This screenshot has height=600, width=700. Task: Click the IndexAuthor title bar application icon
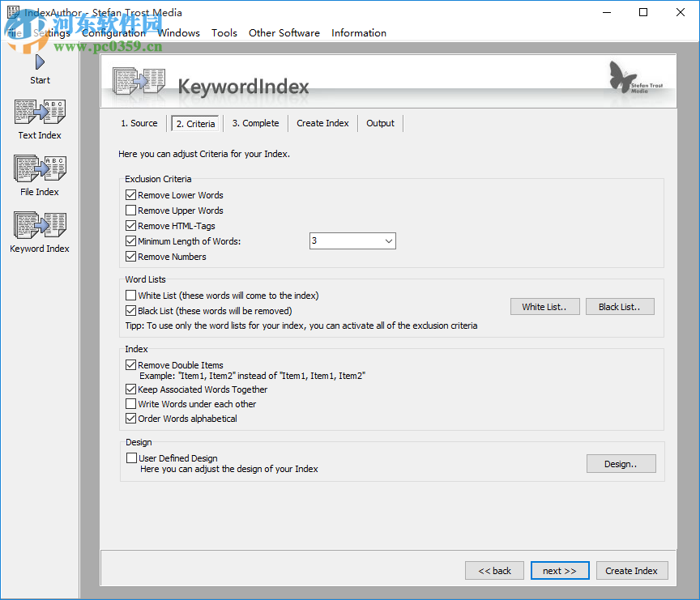pyautogui.click(x=13, y=12)
